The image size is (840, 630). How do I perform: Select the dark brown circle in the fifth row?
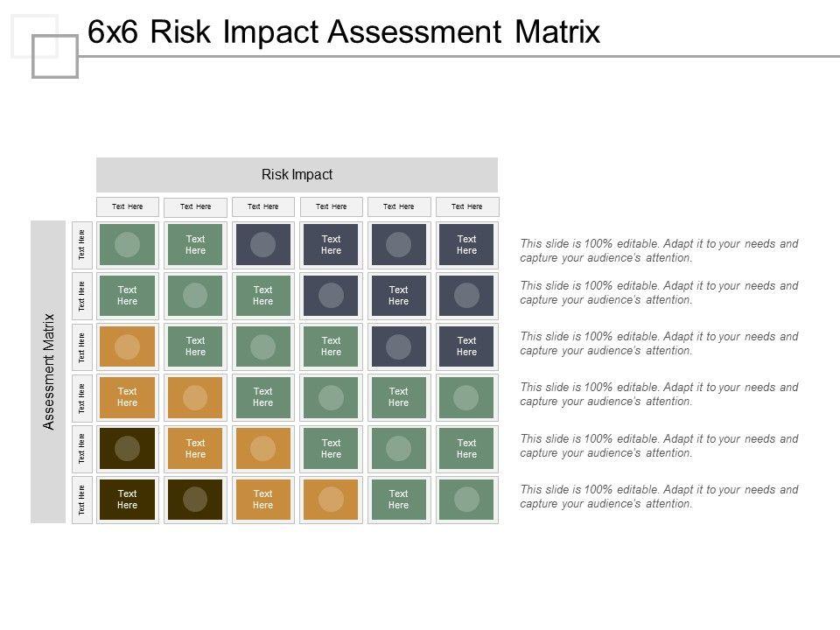pos(128,448)
